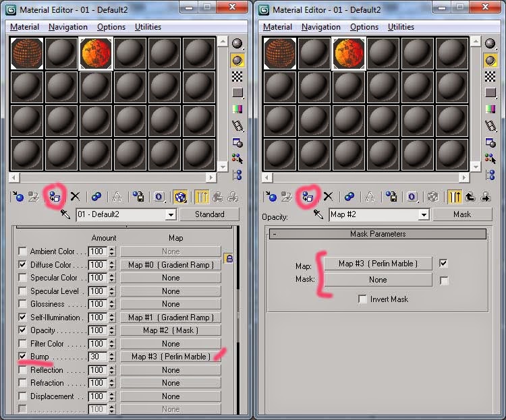The image size is (506, 420).
Task: Click Put Material to Scene in right editor
Action: pos(286,196)
